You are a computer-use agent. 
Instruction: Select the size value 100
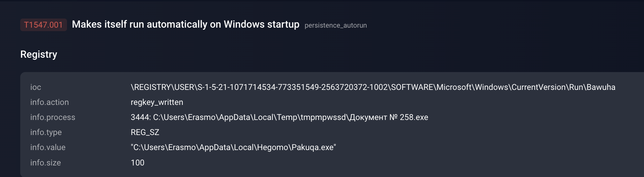click(x=137, y=163)
